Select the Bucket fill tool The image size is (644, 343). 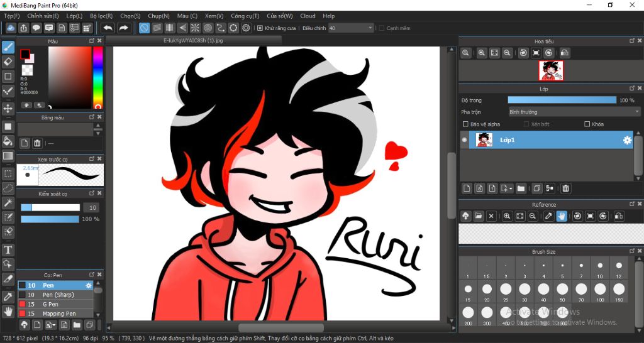click(x=8, y=141)
